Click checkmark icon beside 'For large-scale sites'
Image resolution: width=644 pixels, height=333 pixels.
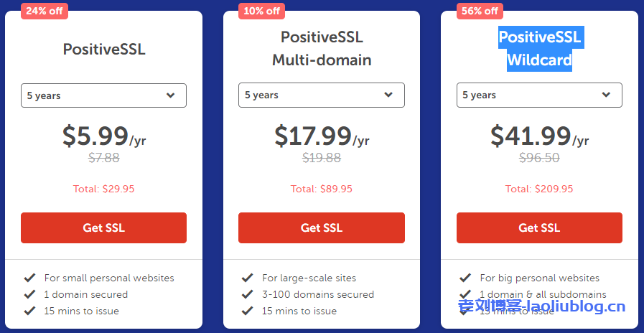tap(247, 278)
